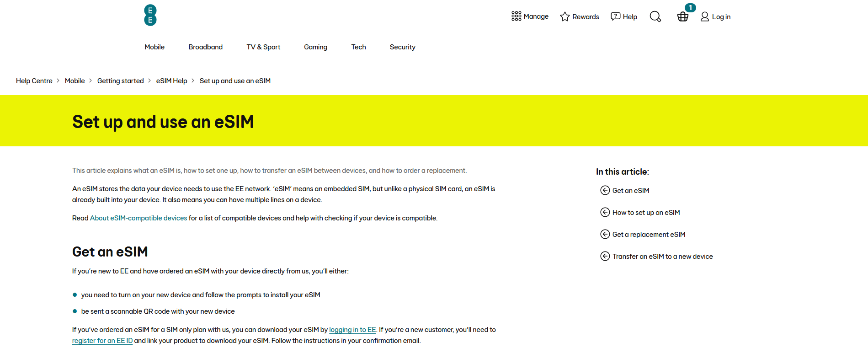Image resolution: width=868 pixels, height=348 pixels.
Task: Select eSIM Help breadcrumb
Action: 171,81
